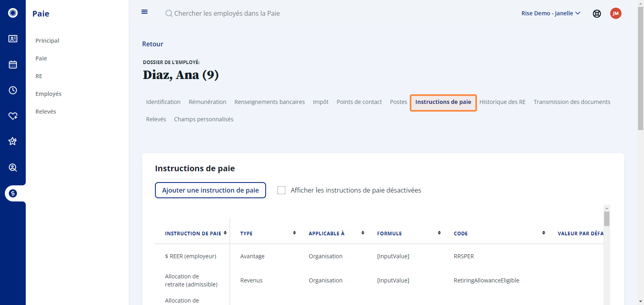Sort by Code column arrows
This screenshot has width=644, height=305.
544,233
